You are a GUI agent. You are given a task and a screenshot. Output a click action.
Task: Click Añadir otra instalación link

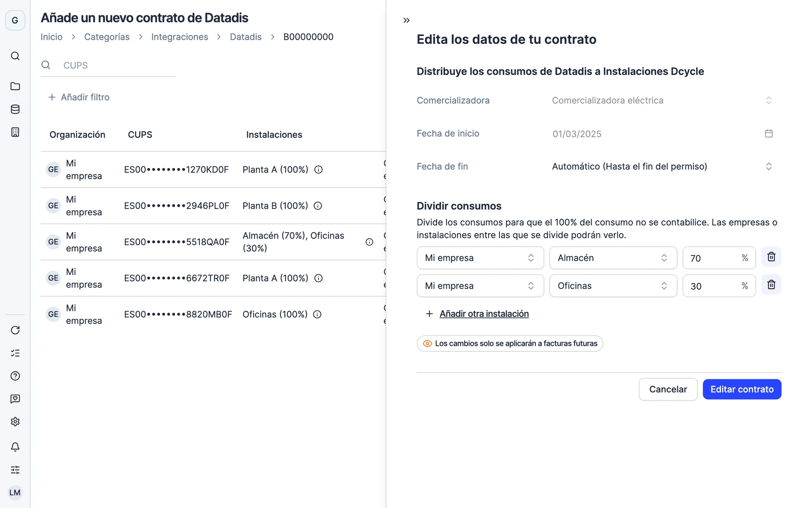[x=484, y=314]
